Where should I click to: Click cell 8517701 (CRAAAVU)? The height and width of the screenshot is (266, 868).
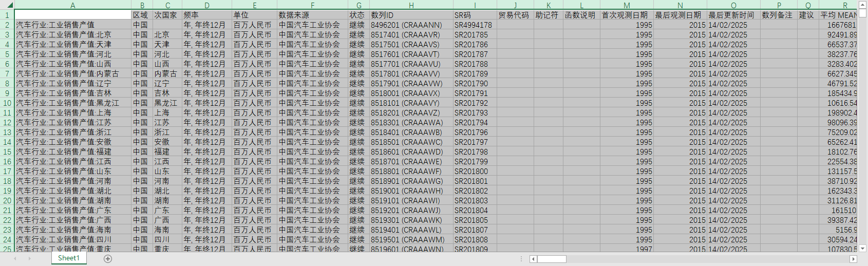[x=411, y=64]
